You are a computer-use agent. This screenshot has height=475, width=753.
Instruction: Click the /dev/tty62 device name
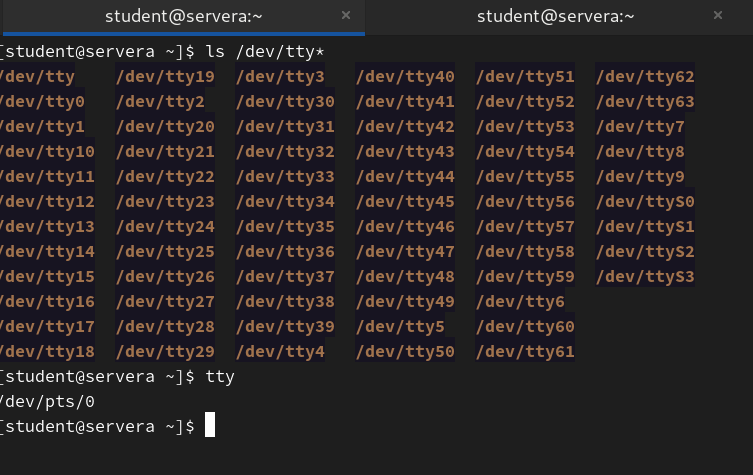click(645, 76)
